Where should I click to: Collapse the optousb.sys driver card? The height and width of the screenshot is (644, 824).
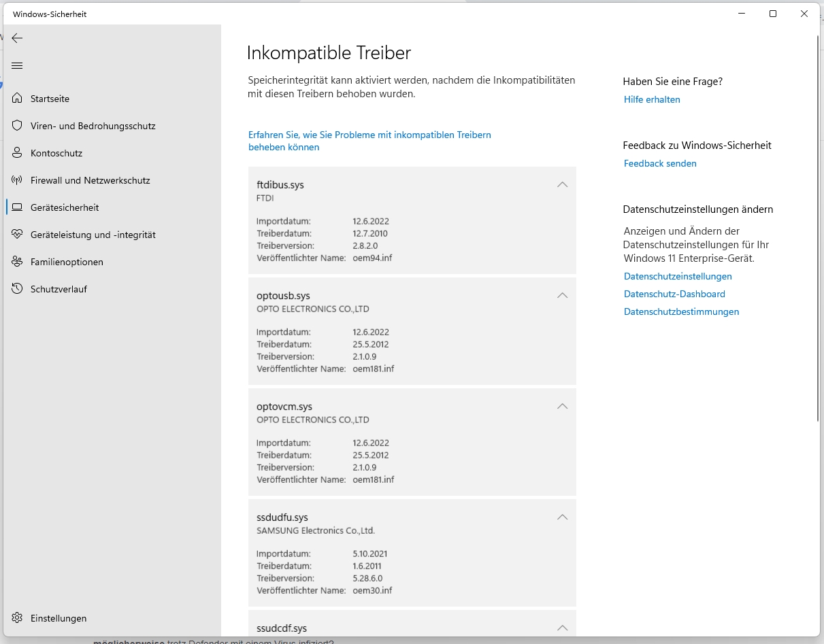click(x=562, y=295)
